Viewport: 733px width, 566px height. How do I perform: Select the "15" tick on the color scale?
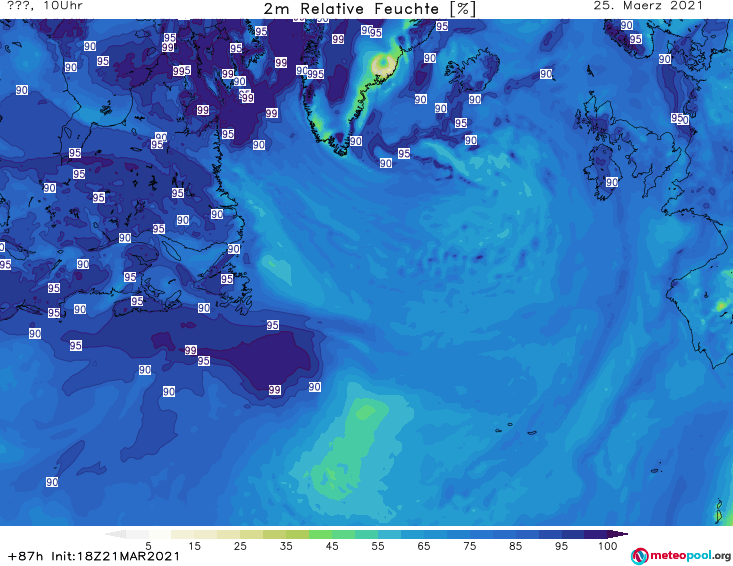[194, 546]
